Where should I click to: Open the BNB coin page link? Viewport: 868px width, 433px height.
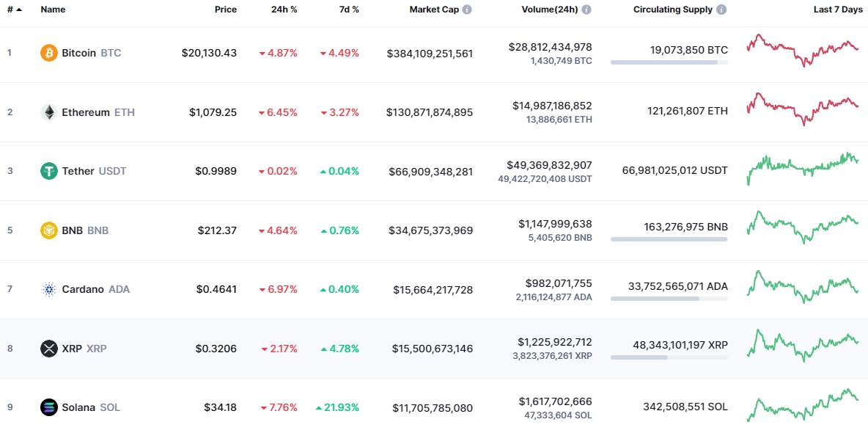click(75, 230)
